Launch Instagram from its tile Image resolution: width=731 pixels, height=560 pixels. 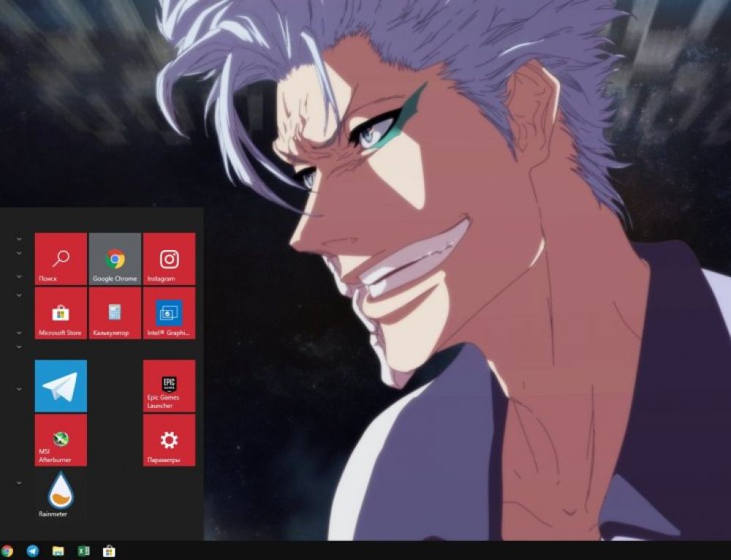(x=168, y=260)
